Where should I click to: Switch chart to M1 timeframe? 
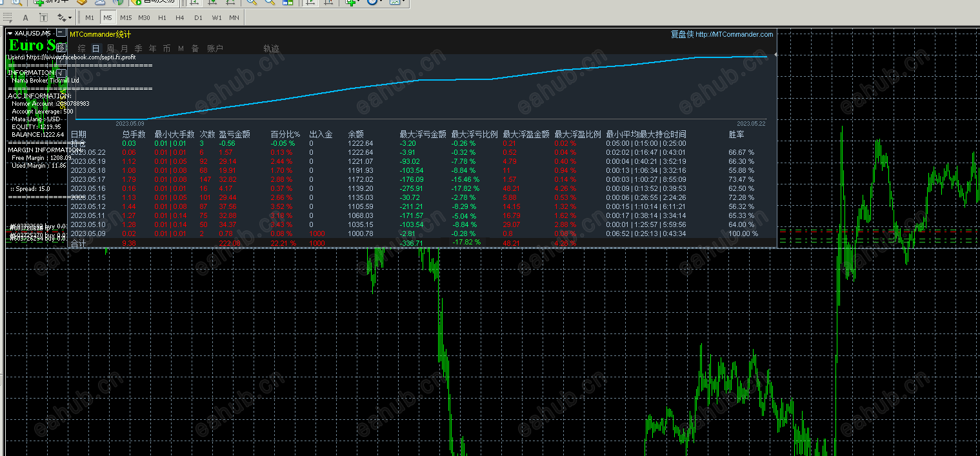click(89, 17)
